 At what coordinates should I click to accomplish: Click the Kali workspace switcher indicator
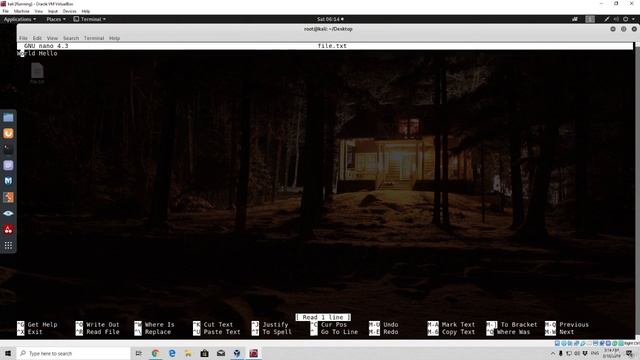(x=590, y=19)
